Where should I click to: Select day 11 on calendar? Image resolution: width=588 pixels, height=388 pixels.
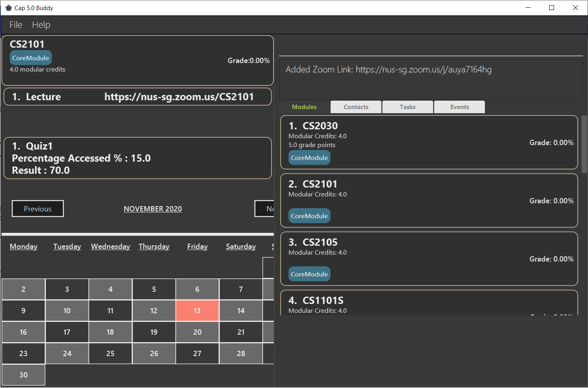click(110, 310)
